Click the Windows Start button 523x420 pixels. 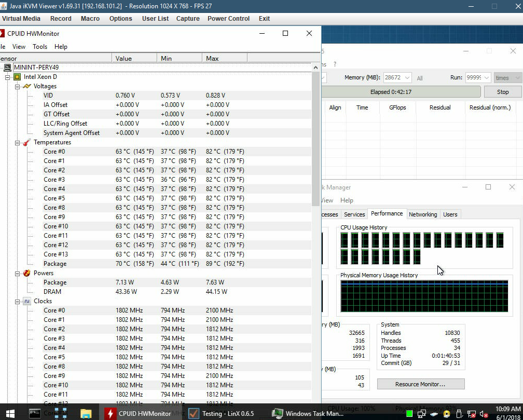pyautogui.click(x=10, y=413)
